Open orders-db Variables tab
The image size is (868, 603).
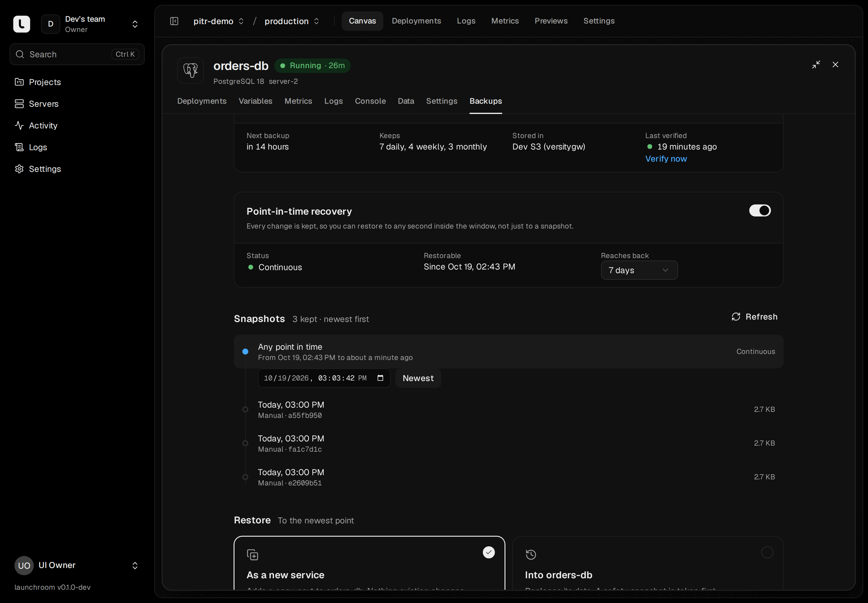255,101
